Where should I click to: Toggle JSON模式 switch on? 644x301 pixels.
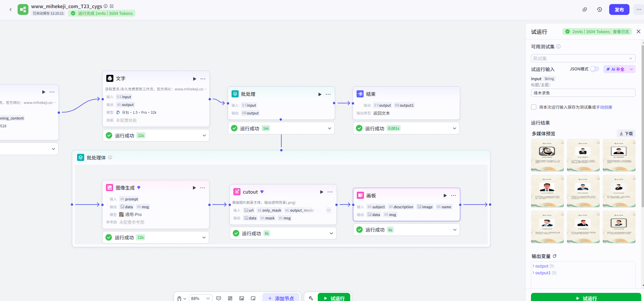tap(594, 69)
